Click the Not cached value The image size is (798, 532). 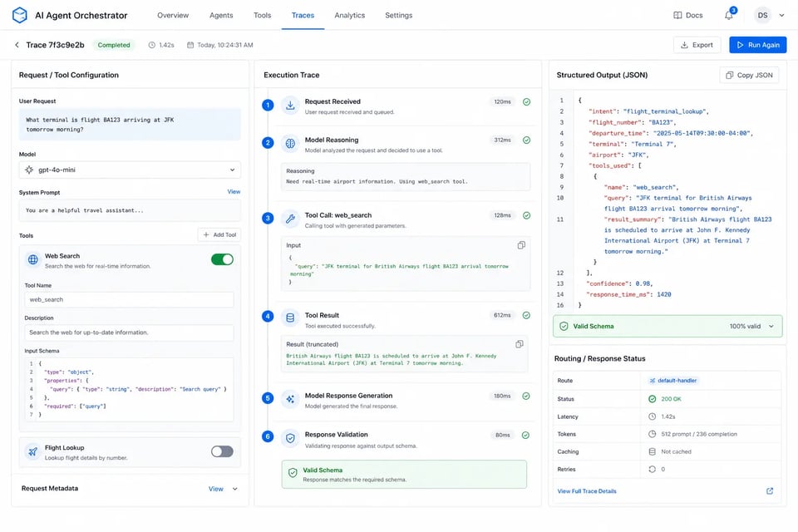[676, 451]
